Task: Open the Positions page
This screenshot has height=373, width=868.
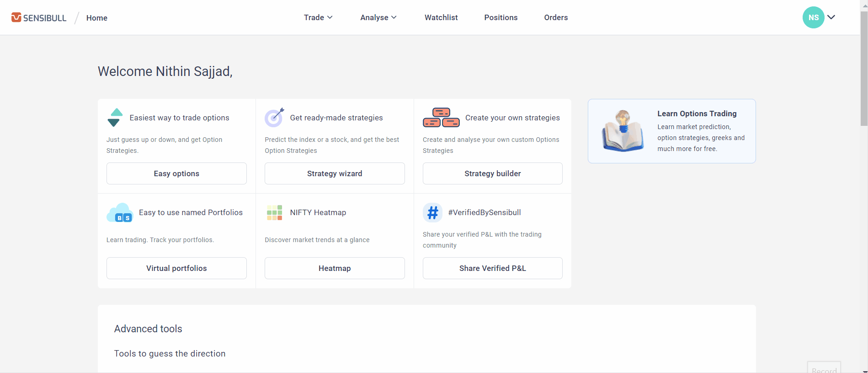Action: [501, 17]
